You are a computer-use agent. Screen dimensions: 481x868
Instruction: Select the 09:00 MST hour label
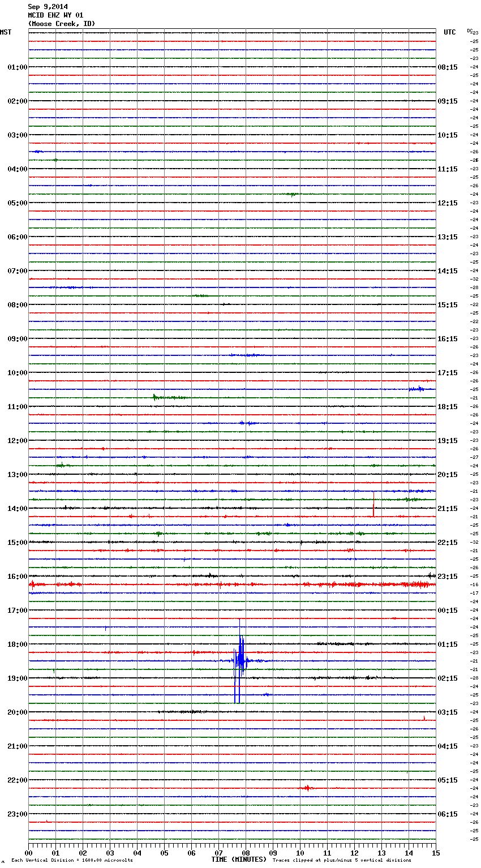pyautogui.click(x=18, y=339)
